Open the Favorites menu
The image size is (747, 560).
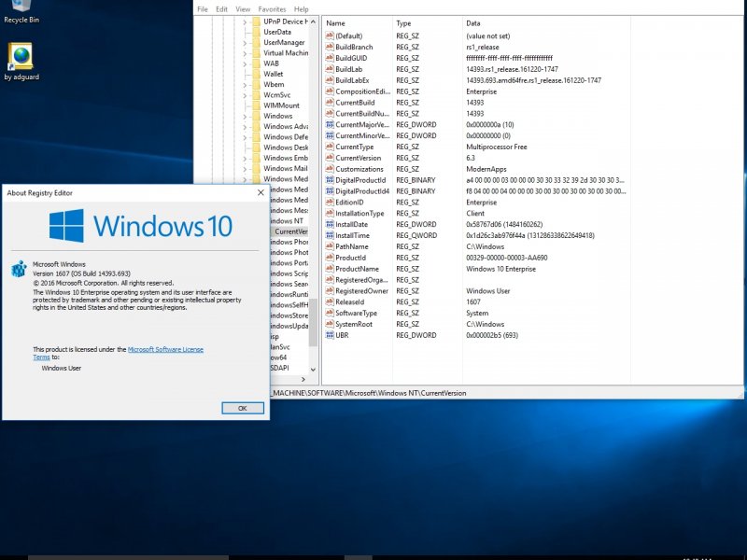[x=272, y=9]
